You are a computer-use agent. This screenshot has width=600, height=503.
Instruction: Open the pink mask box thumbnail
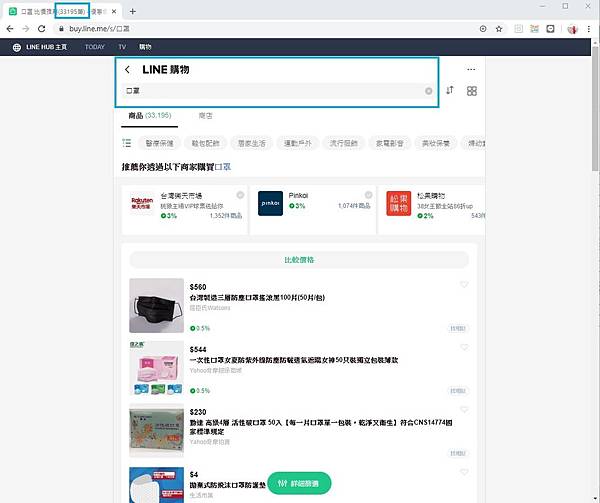pyautogui.click(x=157, y=368)
